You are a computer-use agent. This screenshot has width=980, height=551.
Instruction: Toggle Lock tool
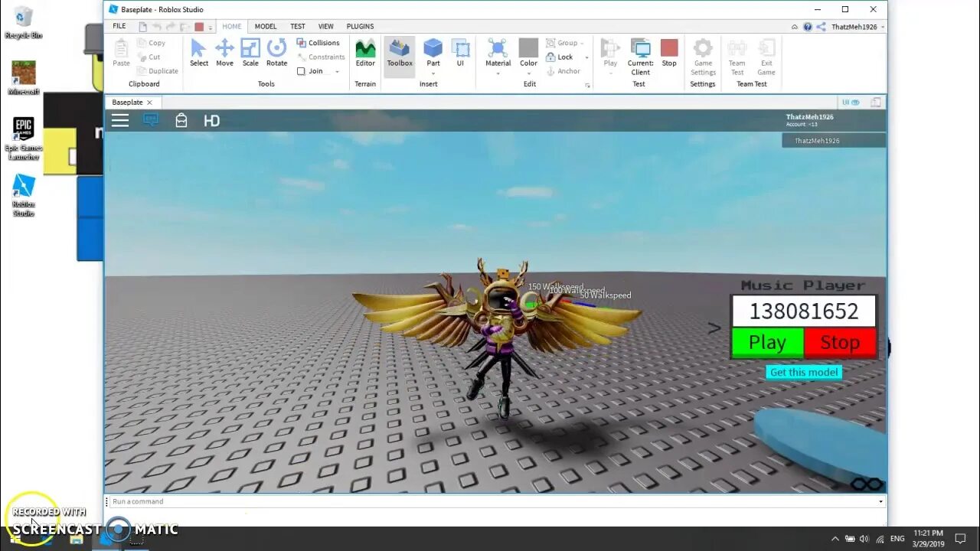559,57
